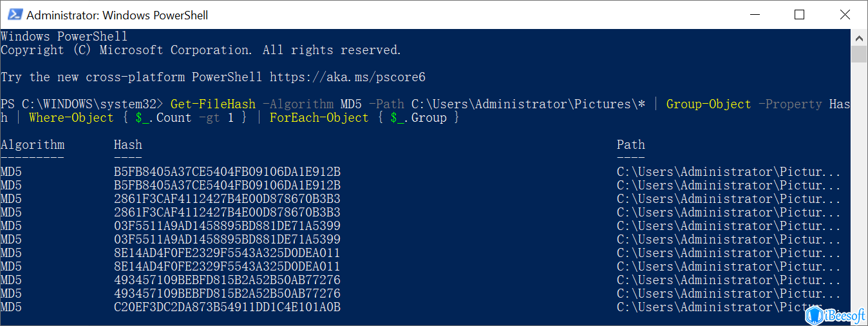Click the first B5FB8405A37CE5404FB09106DA1E912B hash
The height and width of the screenshot is (326, 868).
(x=227, y=172)
